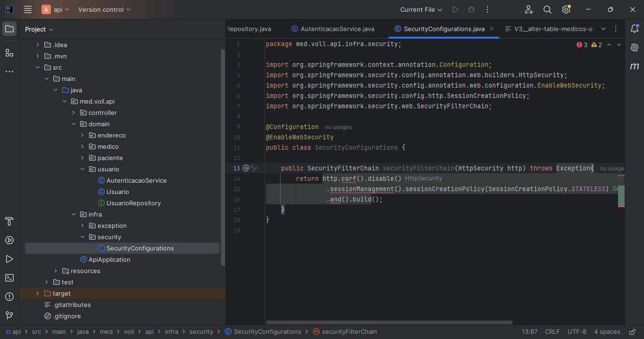The width and height of the screenshot is (644, 339).
Task: Open AutenticacaoService in project tree
Action: 132,180
